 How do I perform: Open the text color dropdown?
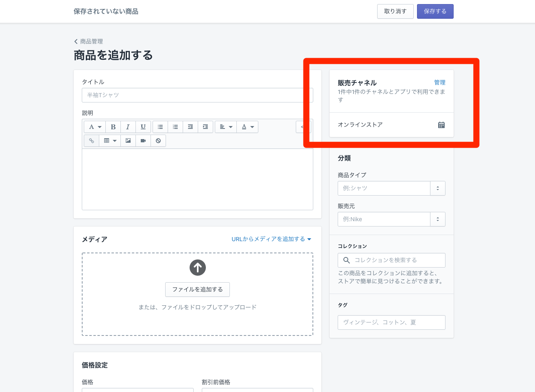247,126
